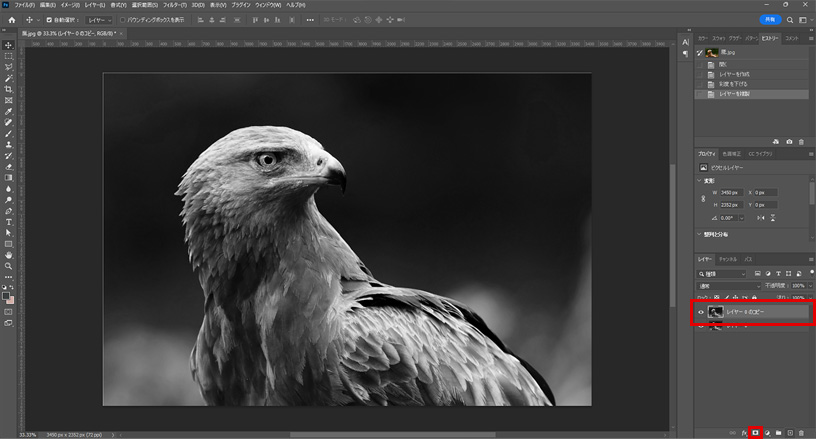Select the Horizontal Type tool
This screenshot has width=816, height=439.
(8, 222)
